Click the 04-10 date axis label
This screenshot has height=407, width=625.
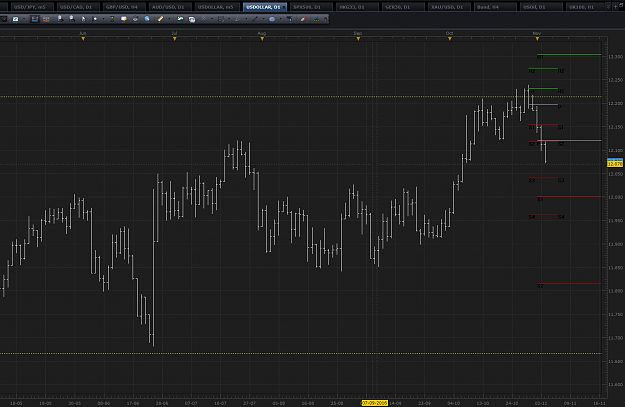454,403
